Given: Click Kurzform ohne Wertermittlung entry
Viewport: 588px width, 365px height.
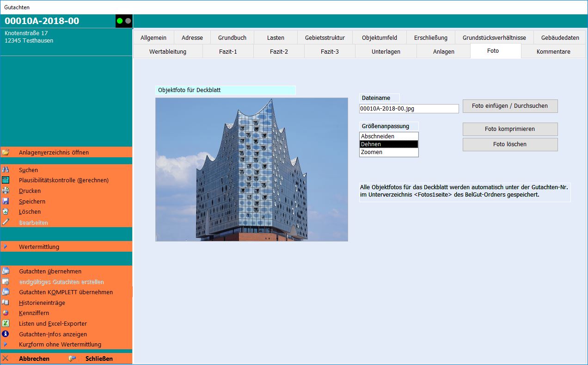Looking at the screenshot, I should tap(60, 344).
